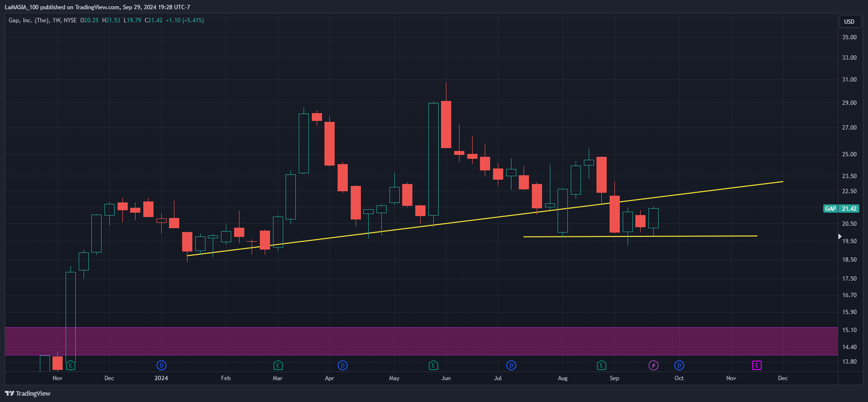Click the 23.50 price axis label
This screenshot has width=868, height=402.
(849, 176)
